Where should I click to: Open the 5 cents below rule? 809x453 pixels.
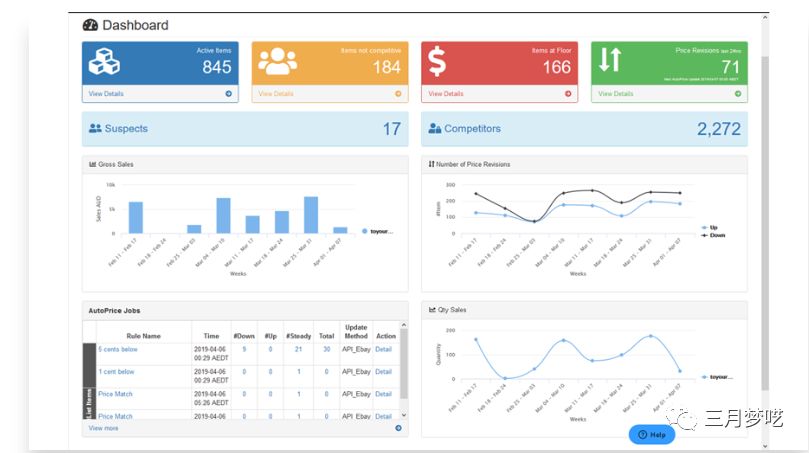[x=118, y=349]
